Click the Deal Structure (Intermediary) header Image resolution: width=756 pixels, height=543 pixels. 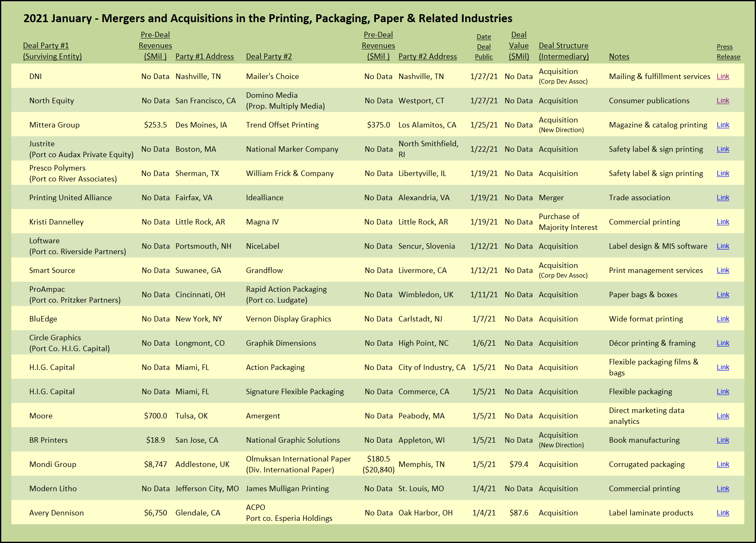pos(564,51)
